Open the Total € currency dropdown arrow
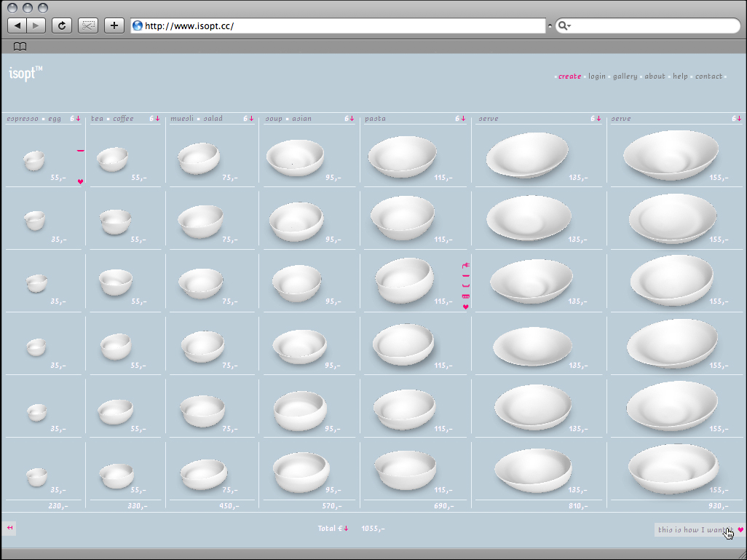747x560 pixels. coord(347,529)
